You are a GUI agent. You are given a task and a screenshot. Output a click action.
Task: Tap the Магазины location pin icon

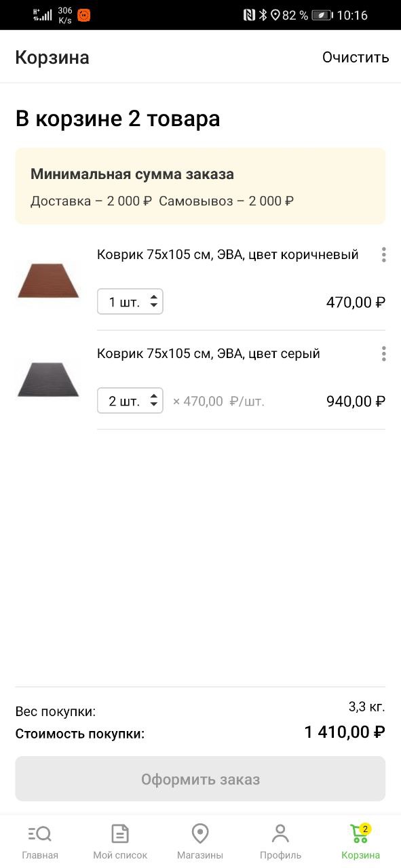pyautogui.click(x=200, y=833)
